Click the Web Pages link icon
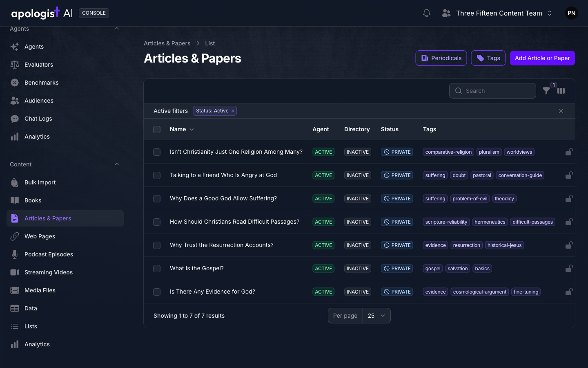Image resolution: width=588 pixels, height=368 pixels. tap(15, 236)
